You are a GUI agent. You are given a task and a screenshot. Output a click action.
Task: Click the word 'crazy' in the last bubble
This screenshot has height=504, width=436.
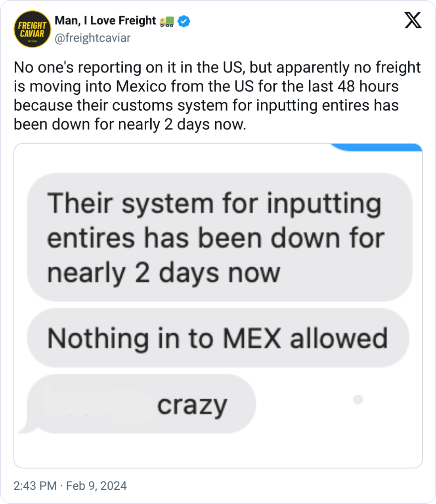192,405
